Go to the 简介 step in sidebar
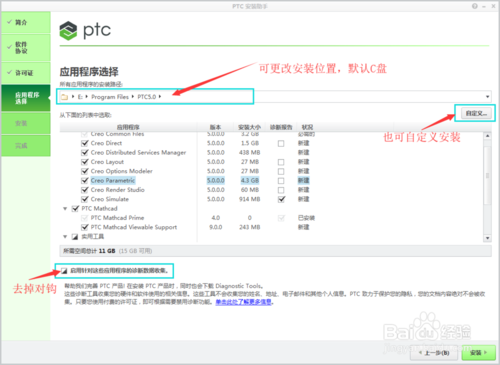This screenshot has height=365, width=500. click(26, 22)
